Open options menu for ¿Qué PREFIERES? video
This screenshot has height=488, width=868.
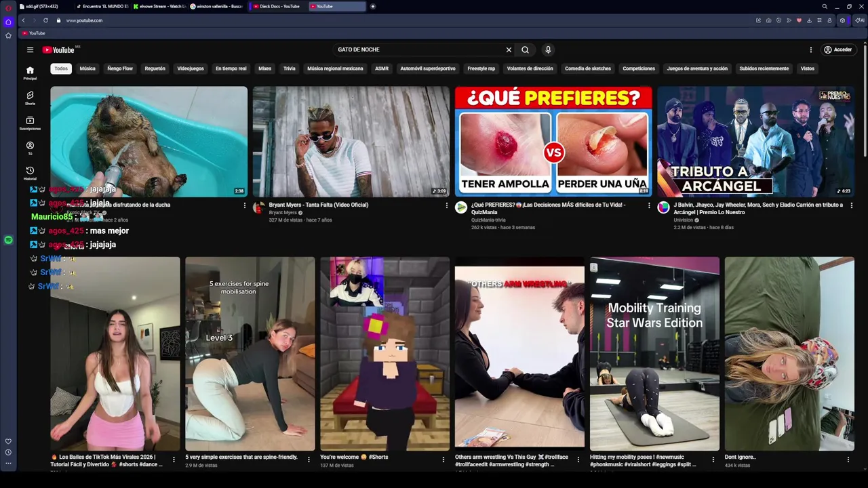point(649,205)
